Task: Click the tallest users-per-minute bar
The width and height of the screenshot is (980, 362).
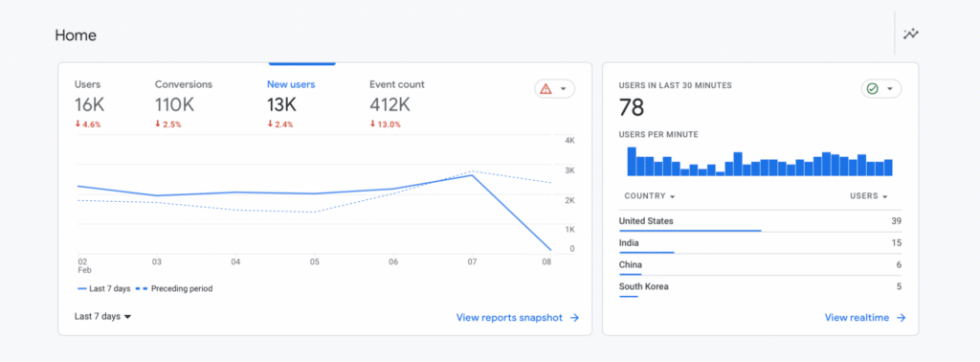Action: pos(632,161)
